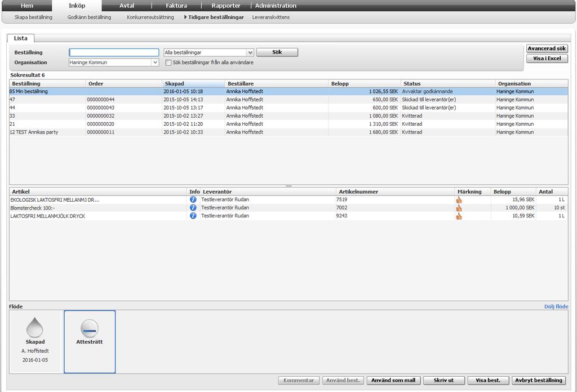577x392 pixels.
Task: Open info icon for Blomstercheck 100:- article
Action: pos(193,208)
